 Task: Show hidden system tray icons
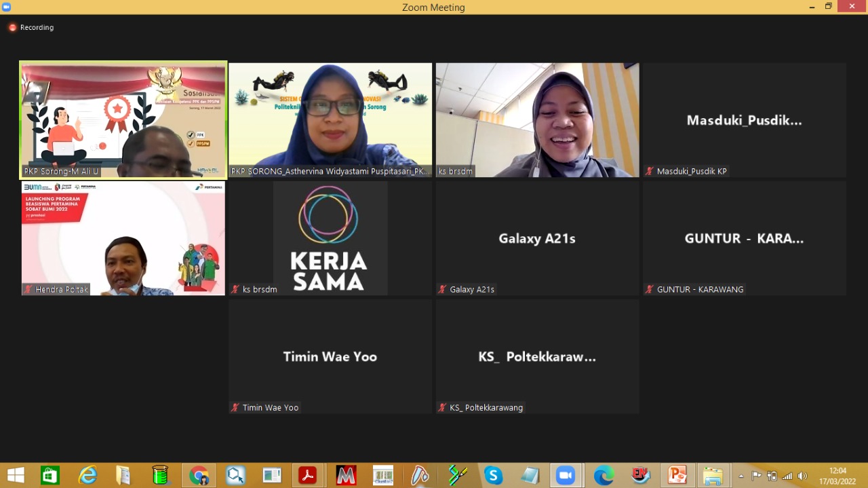741,476
